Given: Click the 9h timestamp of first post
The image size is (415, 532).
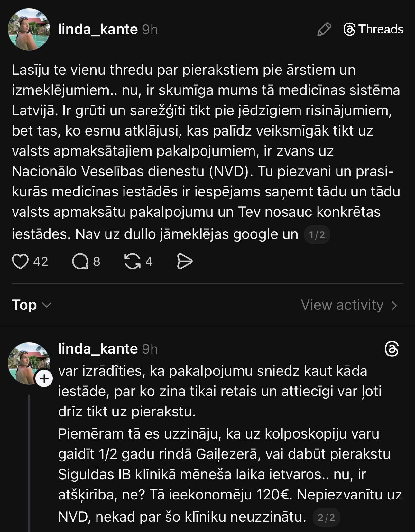Looking at the screenshot, I should click(150, 30).
